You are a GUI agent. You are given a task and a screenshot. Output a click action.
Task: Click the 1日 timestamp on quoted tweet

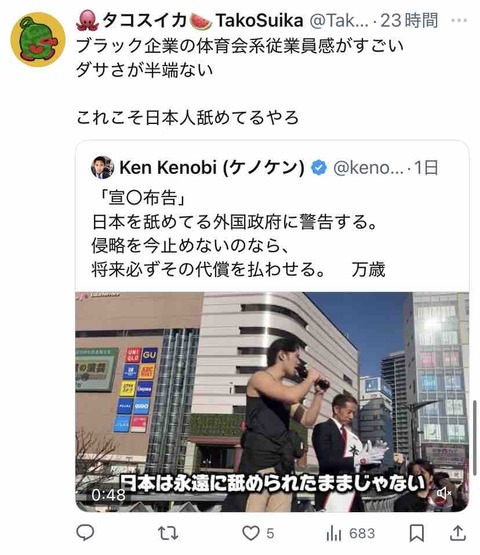[426, 168]
